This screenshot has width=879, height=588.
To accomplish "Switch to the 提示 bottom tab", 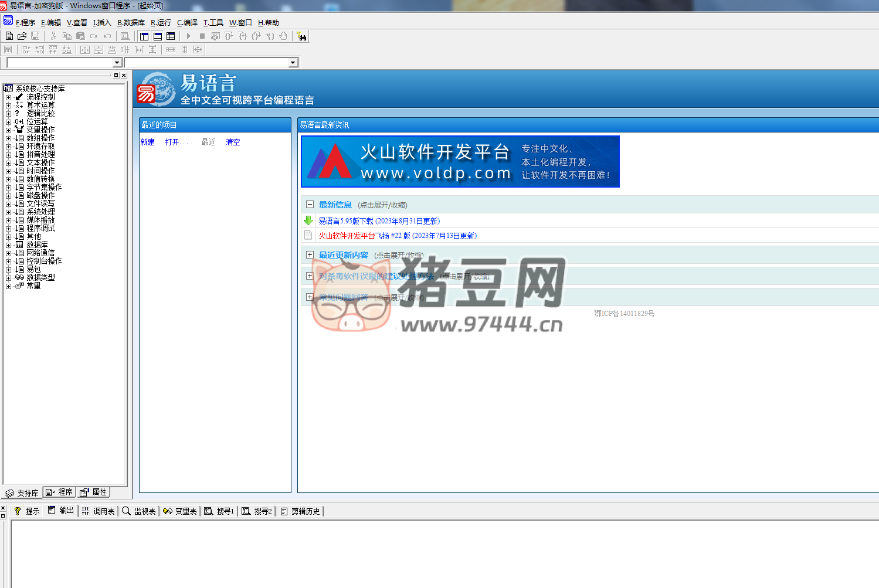I will pos(26,511).
